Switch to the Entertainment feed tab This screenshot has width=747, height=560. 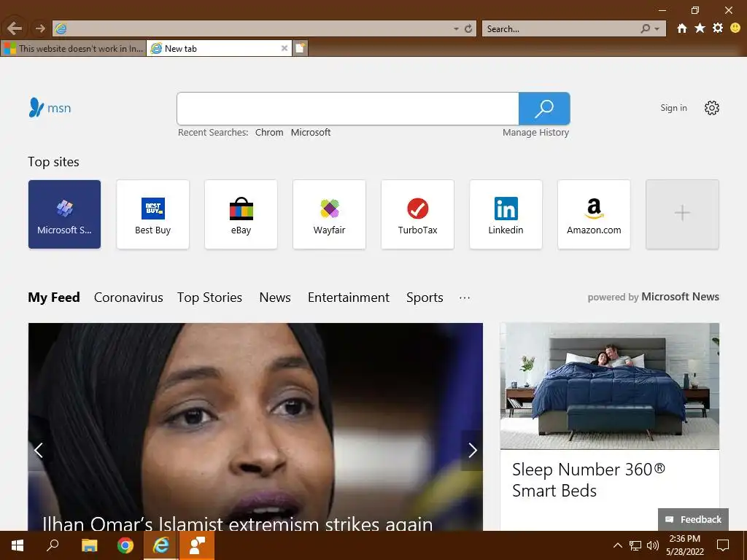pos(349,297)
